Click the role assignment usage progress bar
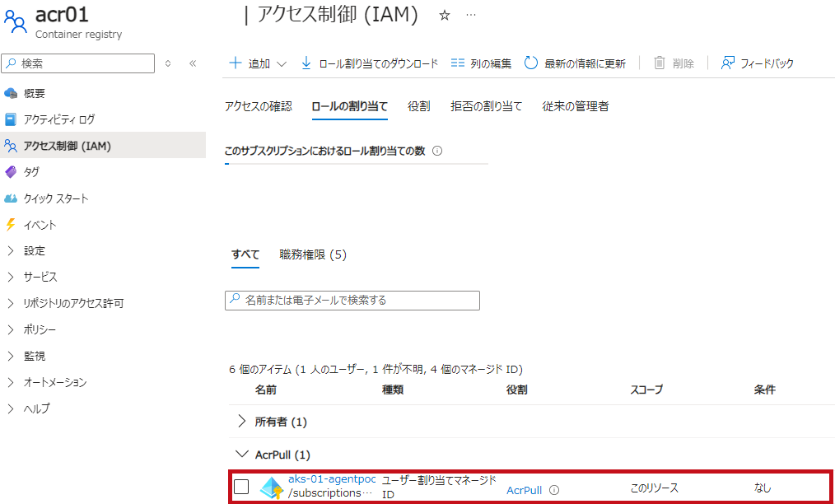Image resolution: width=835 pixels, height=504 pixels. click(357, 164)
